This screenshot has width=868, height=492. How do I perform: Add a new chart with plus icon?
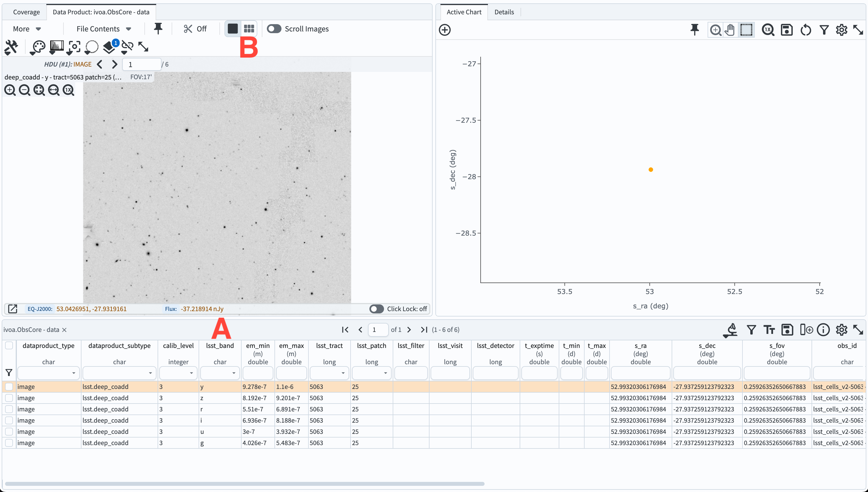coord(445,30)
